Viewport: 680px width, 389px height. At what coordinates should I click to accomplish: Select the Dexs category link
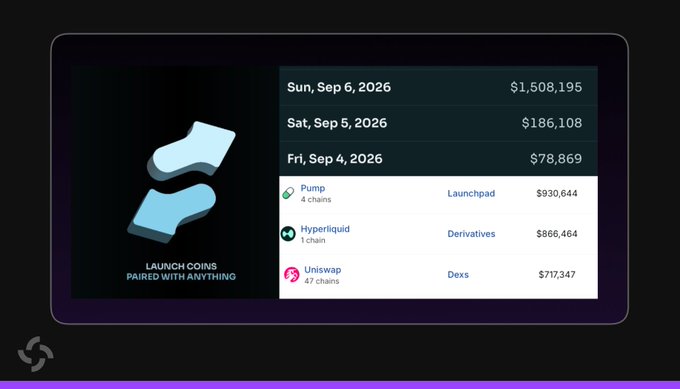[458, 275]
